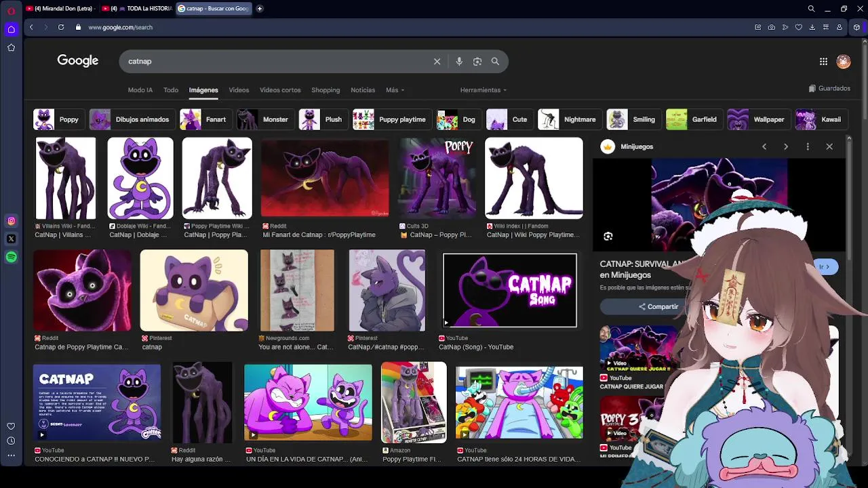Screen dimensions: 868x488
Task: Open Opera sidebar bookmarks star
Action: click(11, 47)
